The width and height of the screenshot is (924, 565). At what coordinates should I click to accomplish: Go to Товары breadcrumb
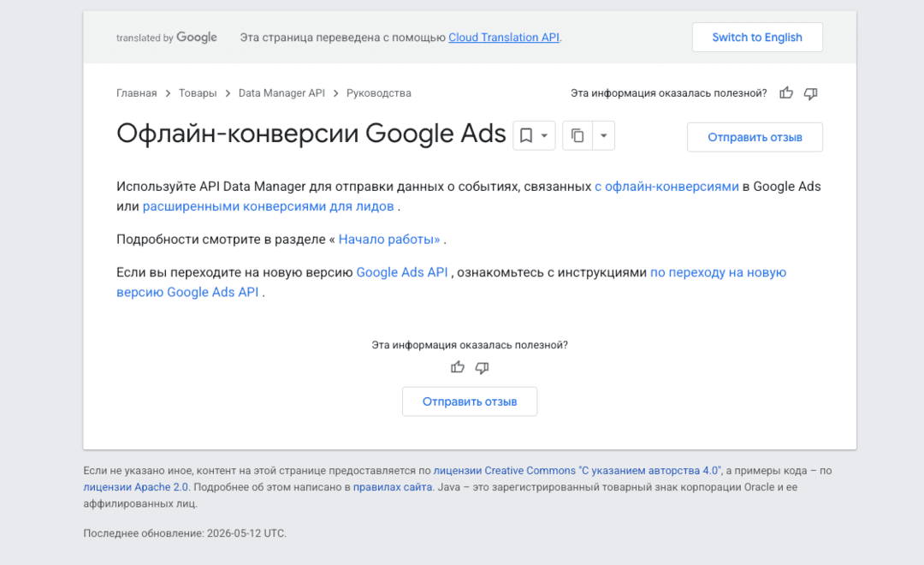[x=198, y=93]
